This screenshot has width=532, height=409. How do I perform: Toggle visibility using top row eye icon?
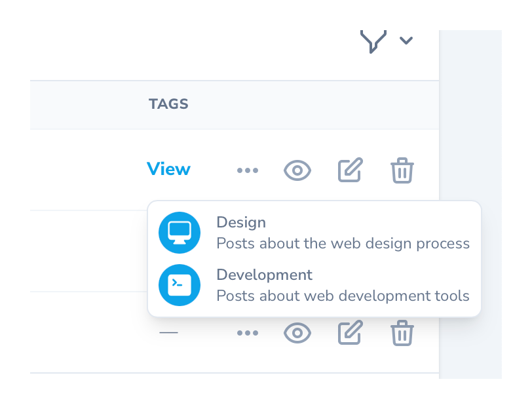(297, 170)
